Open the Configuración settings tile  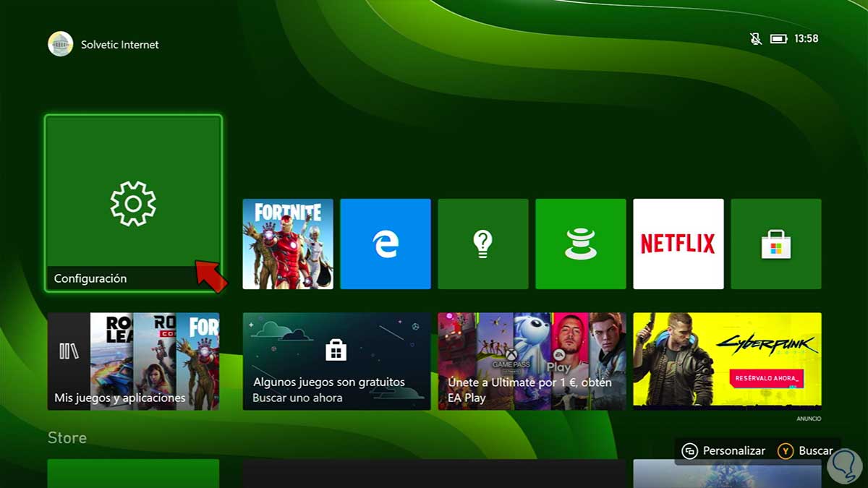133,203
